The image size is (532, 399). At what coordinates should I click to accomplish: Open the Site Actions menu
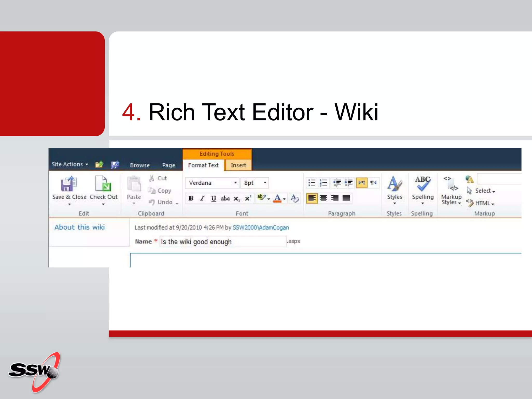tap(70, 164)
